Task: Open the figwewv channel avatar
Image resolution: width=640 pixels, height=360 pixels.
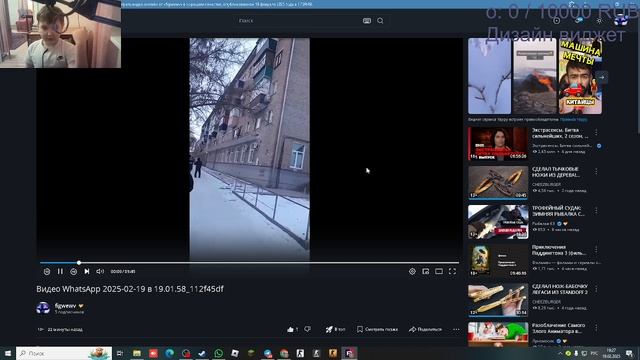Action: (43, 308)
